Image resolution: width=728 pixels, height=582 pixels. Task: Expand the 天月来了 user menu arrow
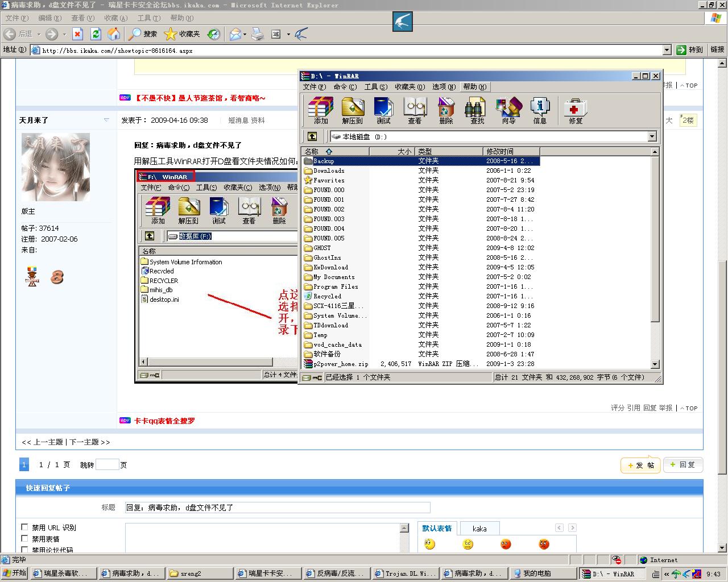pos(106,120)
